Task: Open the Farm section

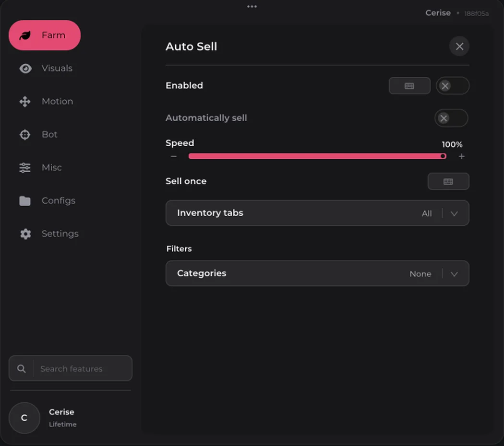Action: pos(44,35)
